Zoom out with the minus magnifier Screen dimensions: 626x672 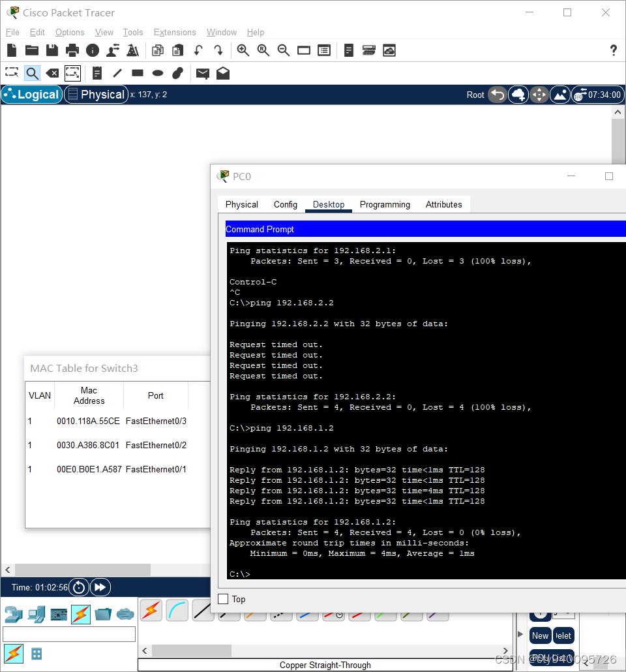coord(283,51)
